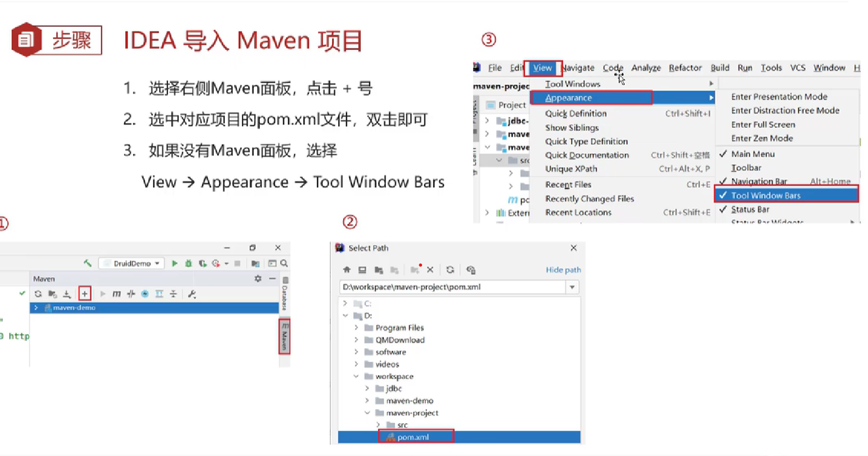The width and height of the screenshot is (868, 456).
Task: Open the Refactor menu
Action: 685,68
